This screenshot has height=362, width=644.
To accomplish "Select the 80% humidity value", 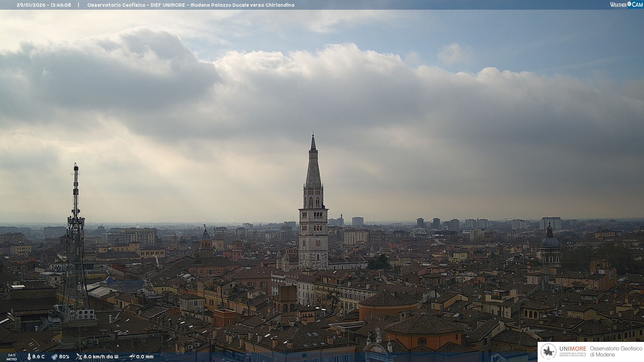I will [x=64, y=357].
